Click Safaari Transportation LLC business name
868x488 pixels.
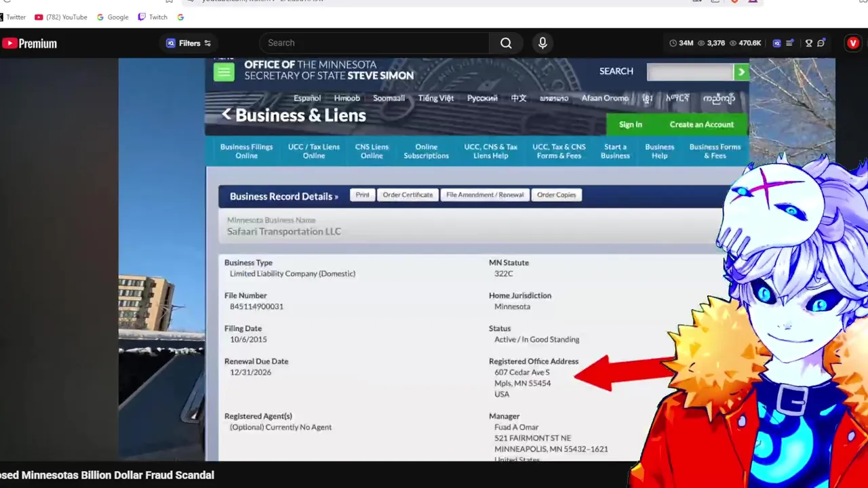[x=284, y=231]
